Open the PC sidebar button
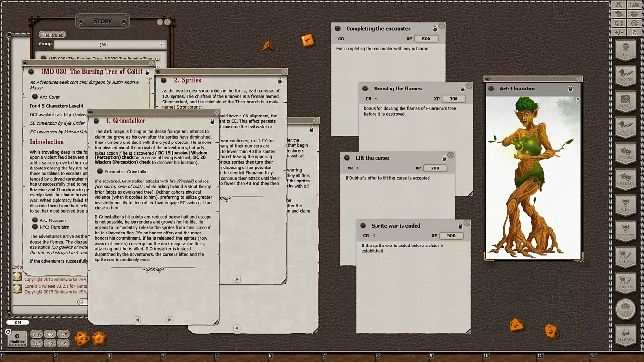This screenshot has width=644, height=362. 626,50
